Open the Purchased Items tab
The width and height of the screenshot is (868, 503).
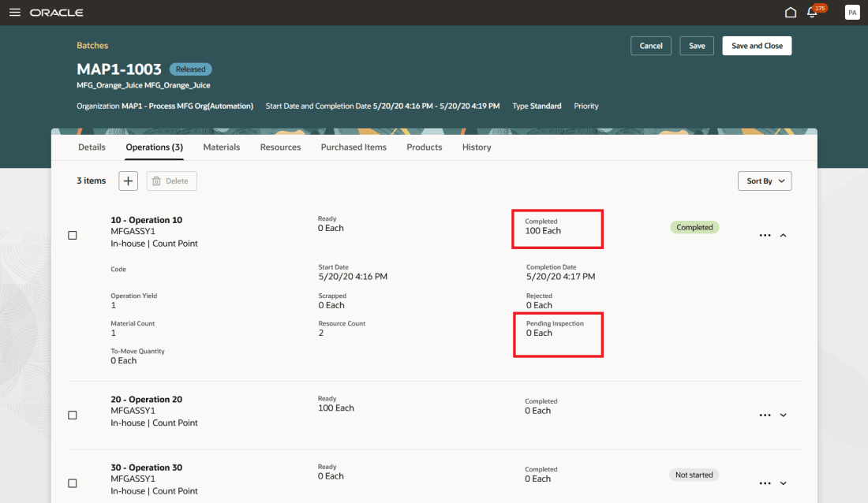[354, 147]
